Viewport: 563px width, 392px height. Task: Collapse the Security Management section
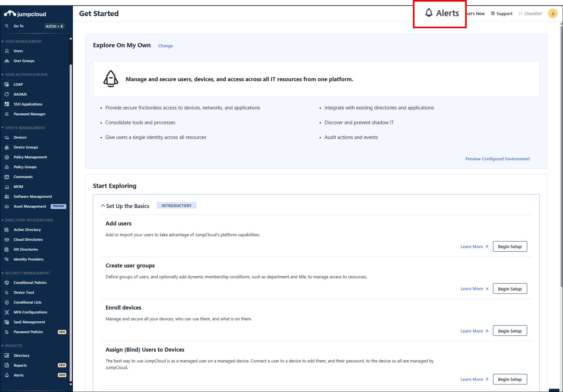[3, 273]
